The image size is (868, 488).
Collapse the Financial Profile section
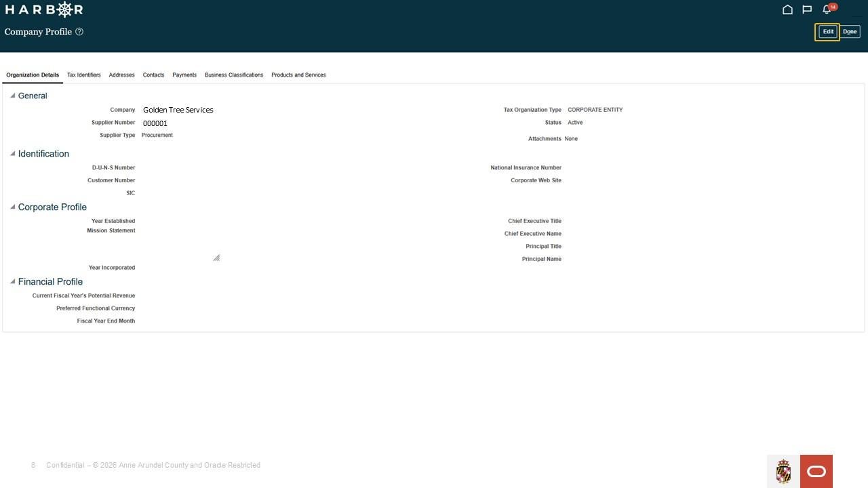12,281
